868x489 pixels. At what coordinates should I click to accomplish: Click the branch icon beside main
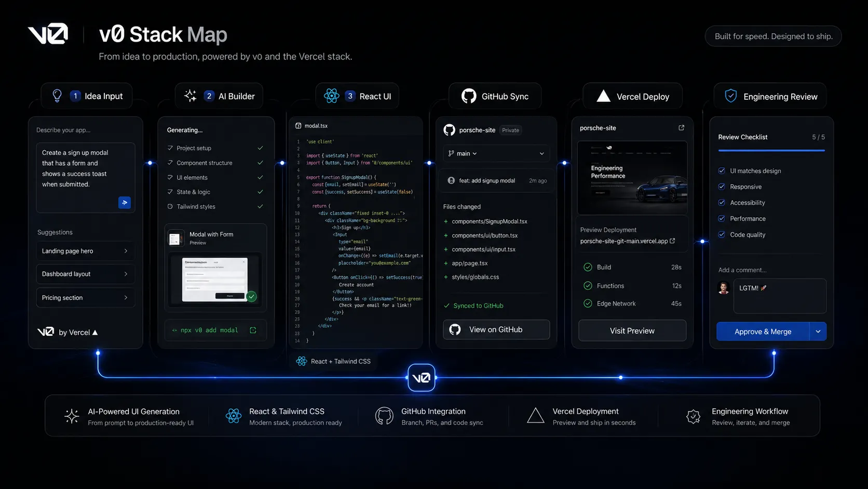pyautogui.click(x=451, y=153)
